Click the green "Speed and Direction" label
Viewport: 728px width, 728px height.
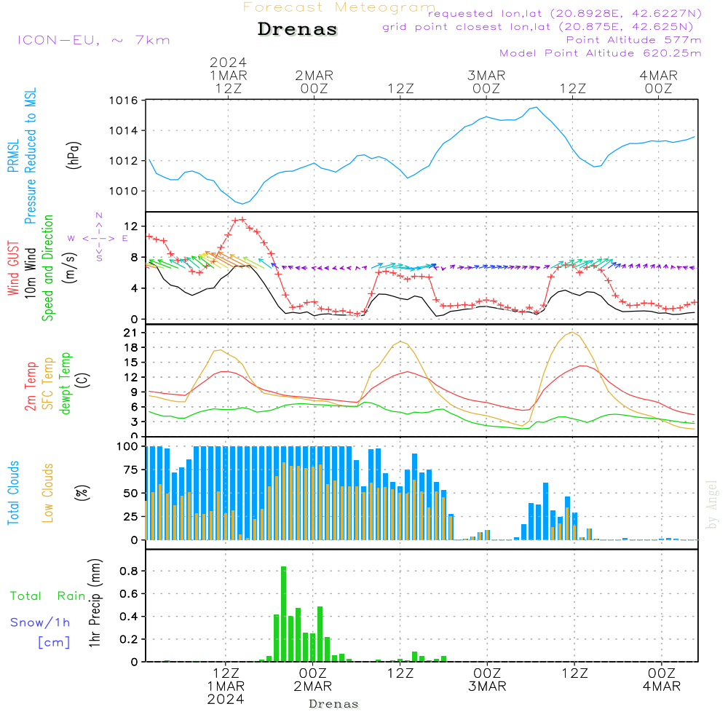click(47, 268)
